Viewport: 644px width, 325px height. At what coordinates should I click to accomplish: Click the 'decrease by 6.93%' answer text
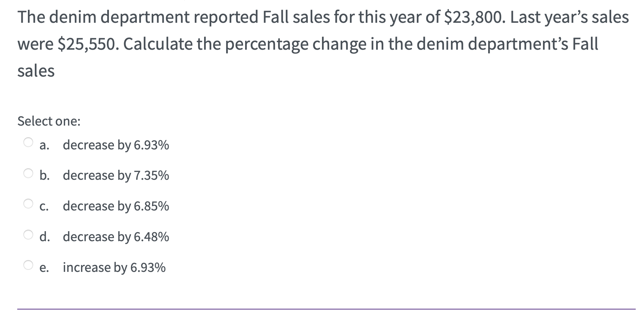(x=116, y=145)
